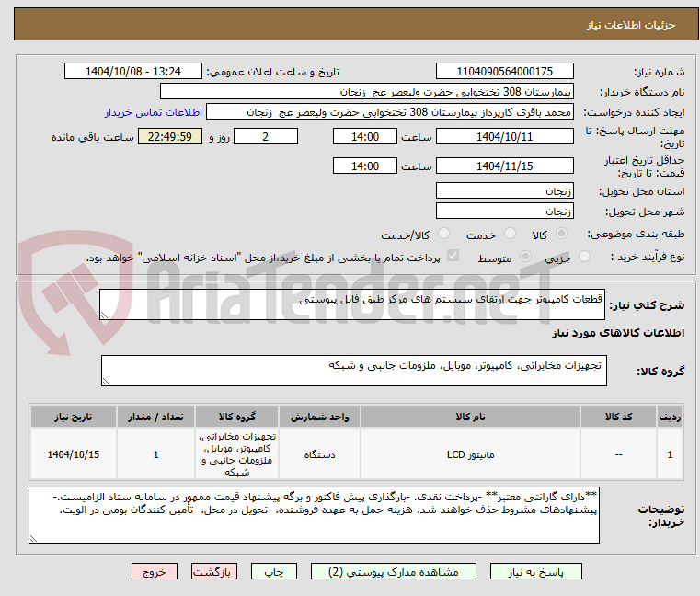Click the 'خروج' exit button

(x=154, y=571)
